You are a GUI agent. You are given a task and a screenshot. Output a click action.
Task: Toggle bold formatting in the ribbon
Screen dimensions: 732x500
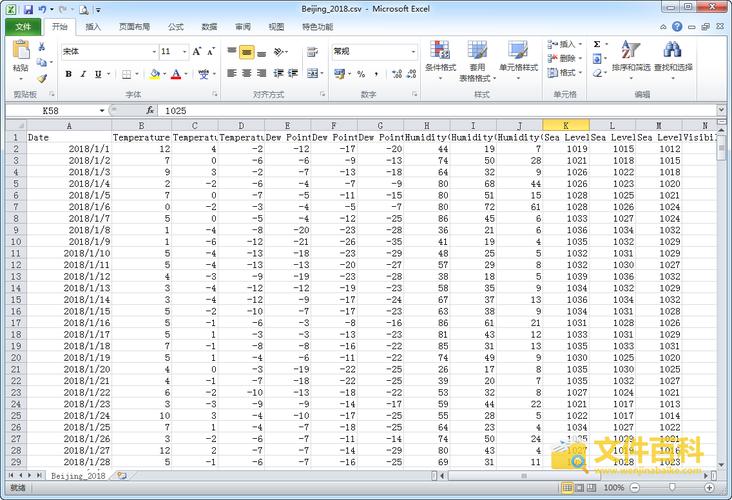[x=68, y=74]
